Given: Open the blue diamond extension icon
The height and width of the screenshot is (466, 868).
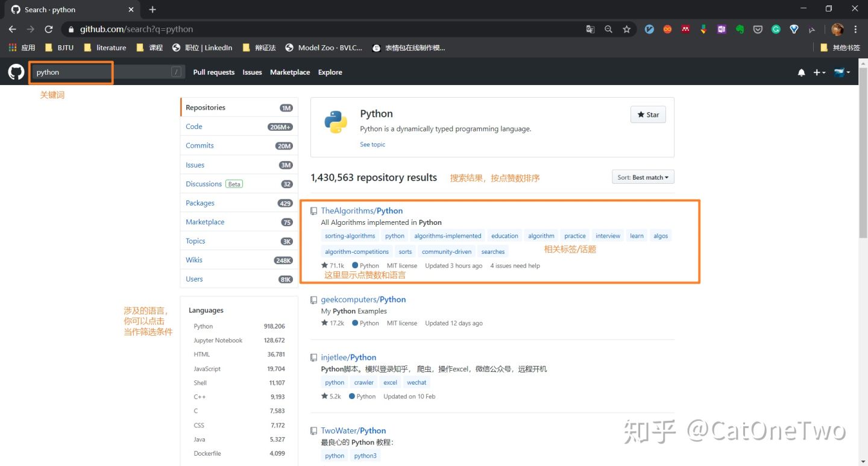Looking at the screenshot, I should click(x=794, y=29).
